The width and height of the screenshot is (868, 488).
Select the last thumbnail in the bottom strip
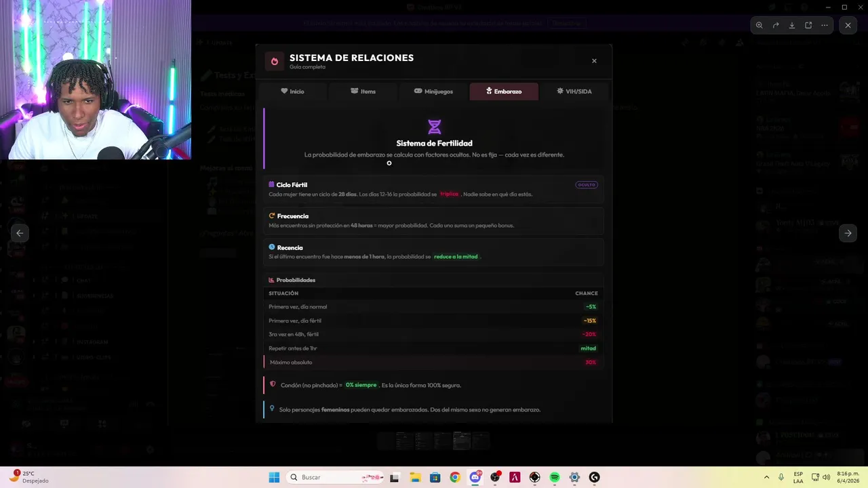coord(480,441)
